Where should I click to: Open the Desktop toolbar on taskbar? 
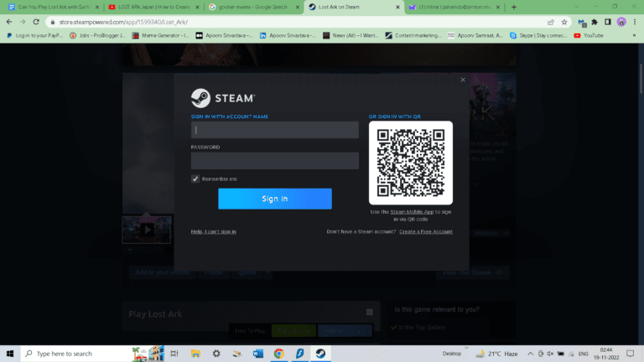451,354
